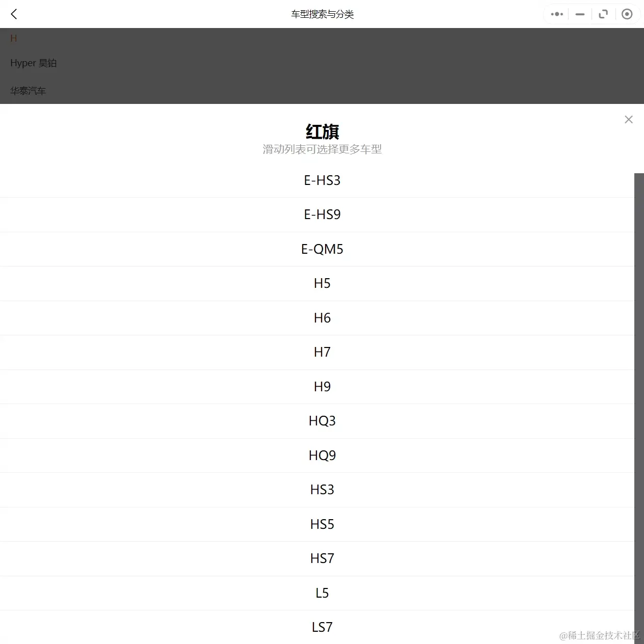Viewport: 644px width, 644px height.
Task: Choose the HS7 model row
Action: (317, 558)
